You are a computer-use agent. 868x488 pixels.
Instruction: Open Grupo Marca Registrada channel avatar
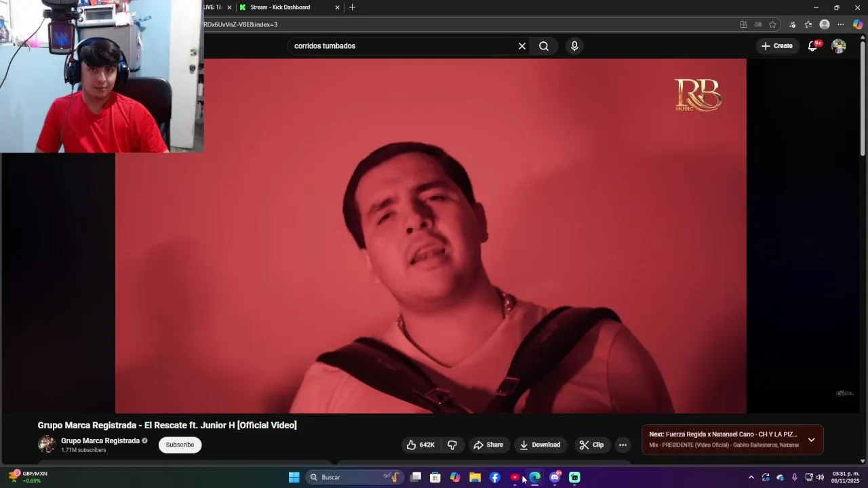point(47,445)
